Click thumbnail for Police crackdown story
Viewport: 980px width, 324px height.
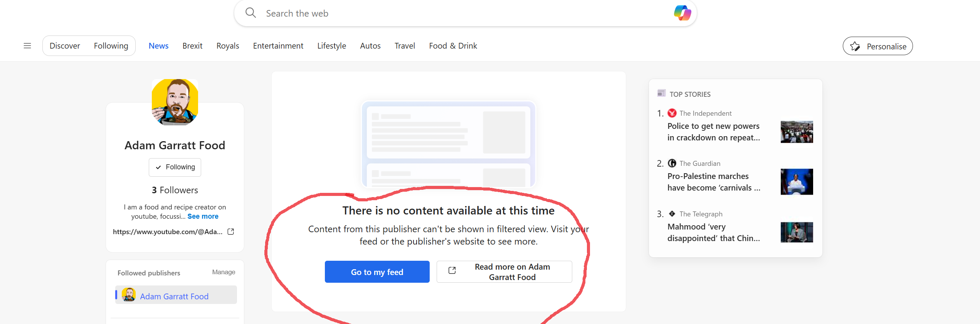797,132
